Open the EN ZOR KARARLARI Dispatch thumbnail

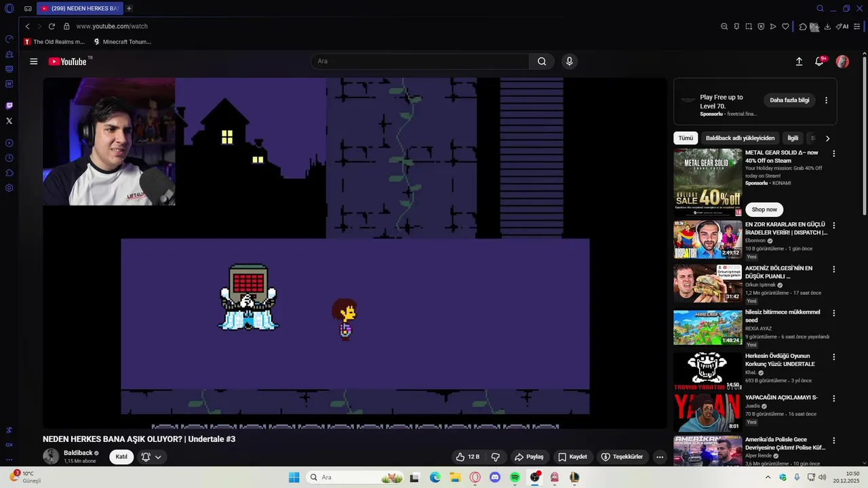pyautogui.click(x=708, y=239)
